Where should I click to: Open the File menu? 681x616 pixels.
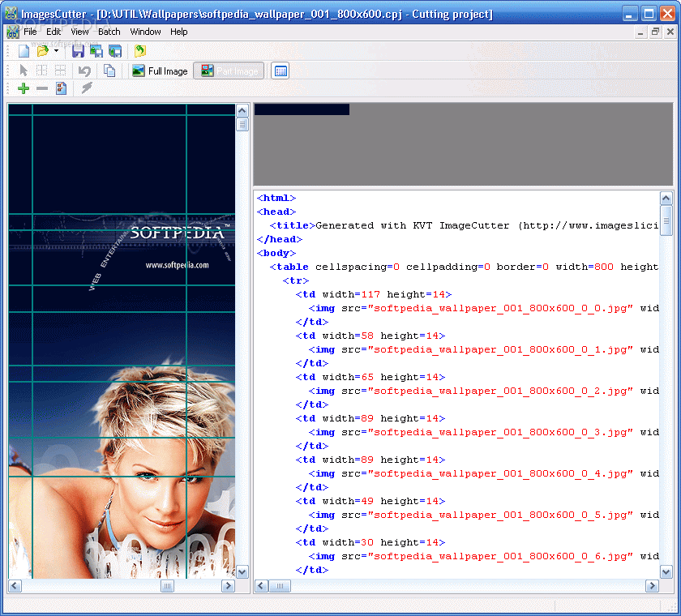pyautogui.click(x=30, y=32)
